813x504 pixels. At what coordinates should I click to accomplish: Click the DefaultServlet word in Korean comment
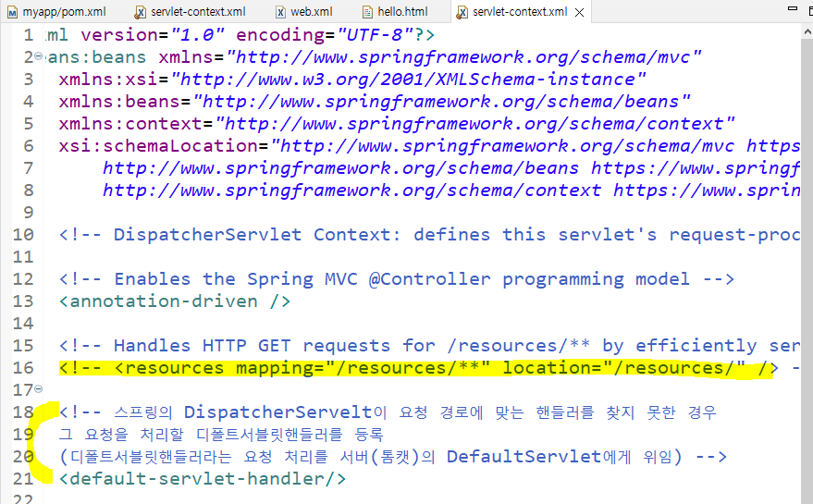[524, 456]
